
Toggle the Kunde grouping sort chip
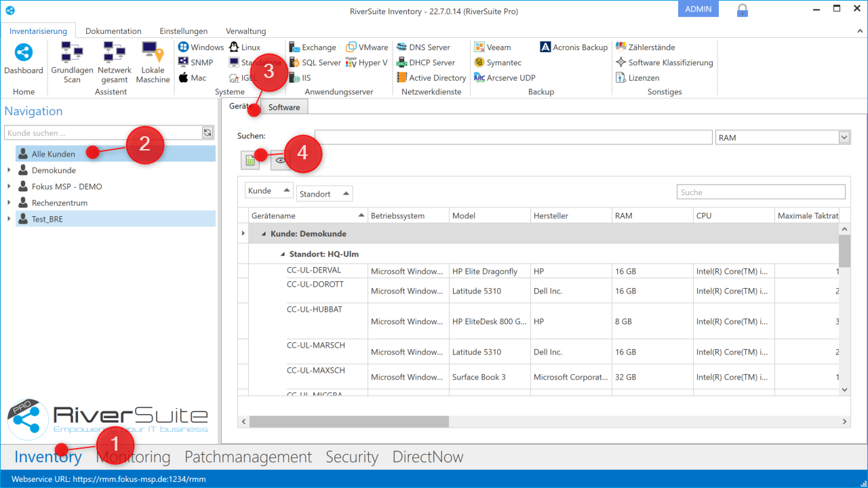[x=269, y=191]
